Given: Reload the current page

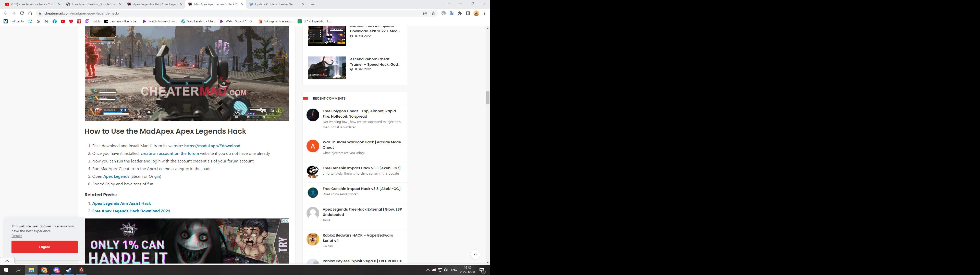Looking at the screenshot, I should 22,13.
